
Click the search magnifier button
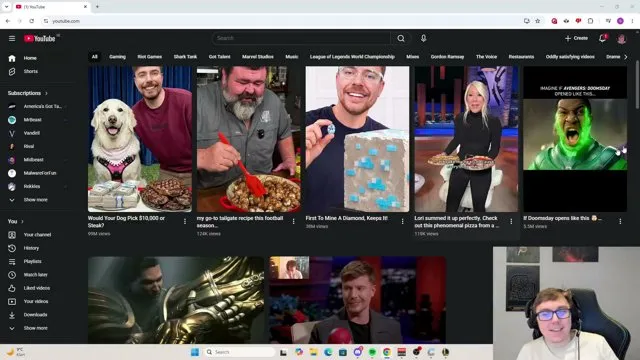tap(401, 38)
